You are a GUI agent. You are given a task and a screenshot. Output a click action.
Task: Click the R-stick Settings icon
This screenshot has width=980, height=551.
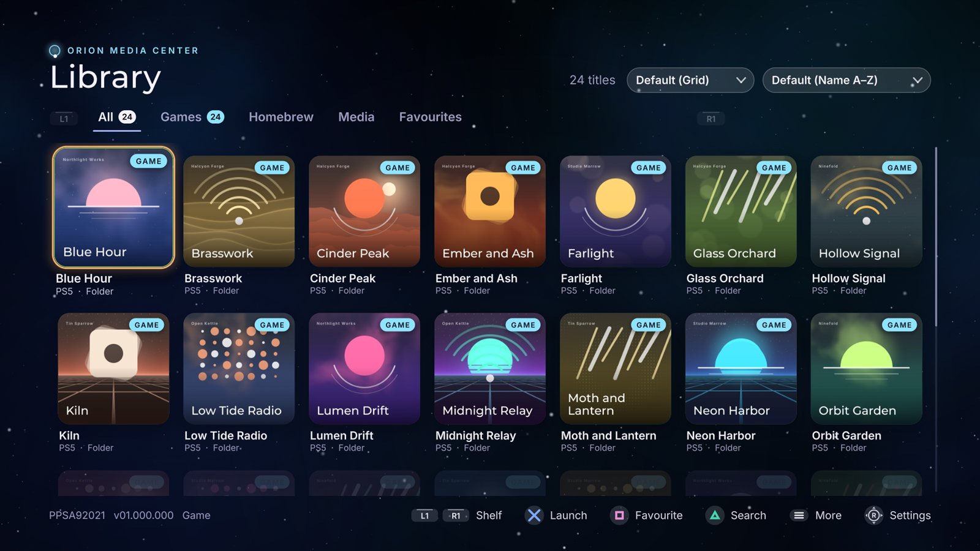tap(873, 515)
